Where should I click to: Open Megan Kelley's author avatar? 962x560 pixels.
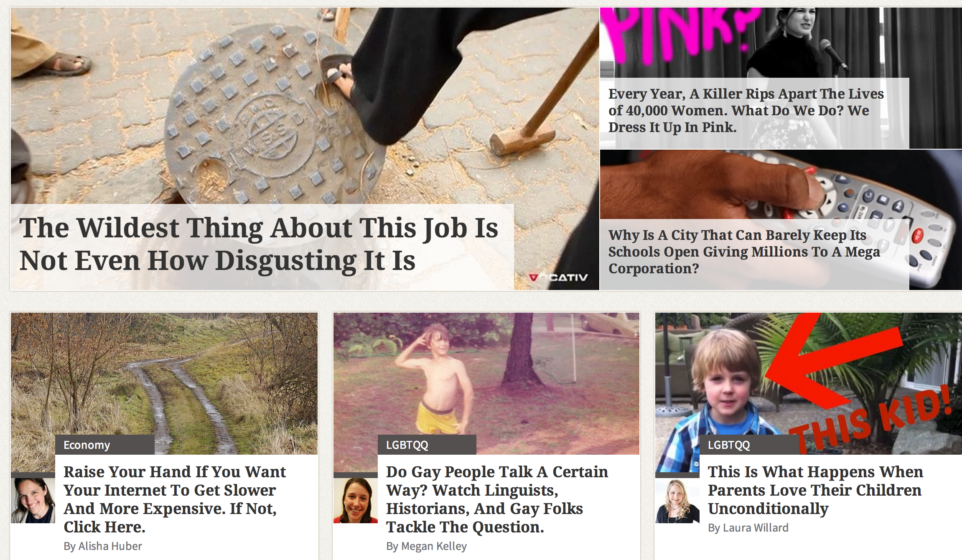point(356,500)
